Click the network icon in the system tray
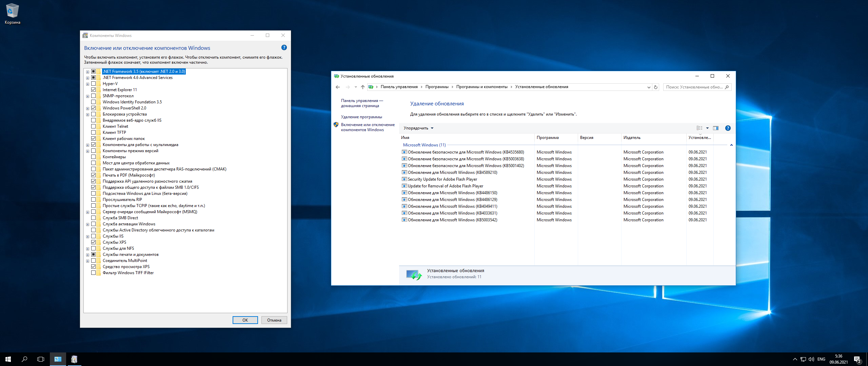This screenshot has width=868, height=366. click(803, 359)
